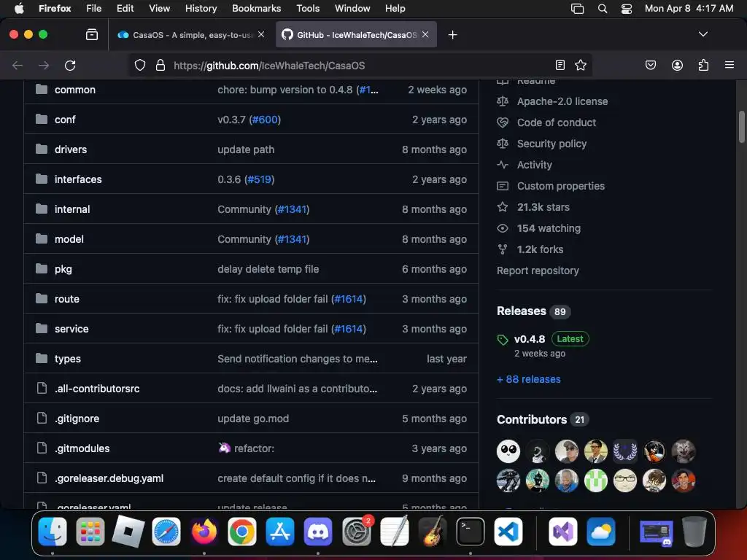Viewport: 747px width, 560px height.
Task: Click the page vertical scrollbar
Action: (x=741, y=127)
